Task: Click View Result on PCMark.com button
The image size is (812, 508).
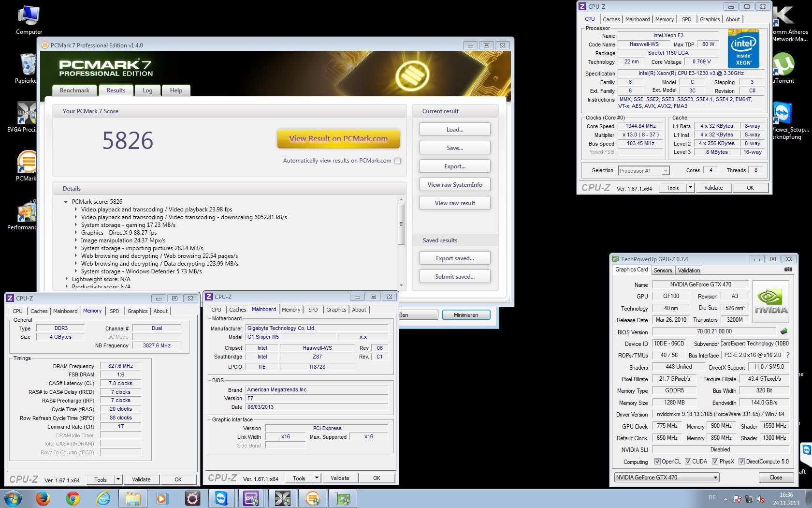Action: (338, 139)
